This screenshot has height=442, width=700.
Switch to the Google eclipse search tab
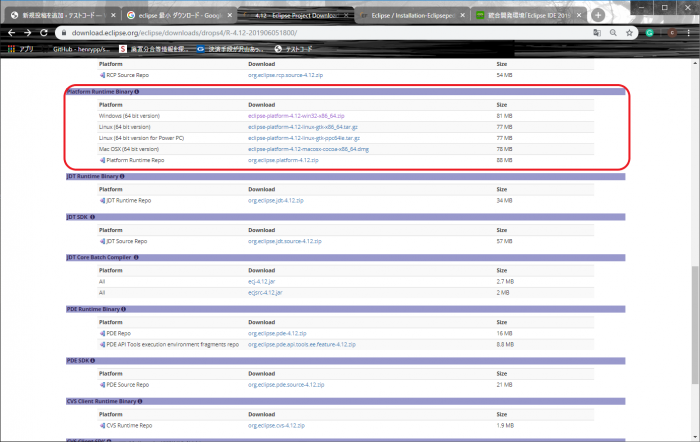pyautogui.click(x=179, y=15)
